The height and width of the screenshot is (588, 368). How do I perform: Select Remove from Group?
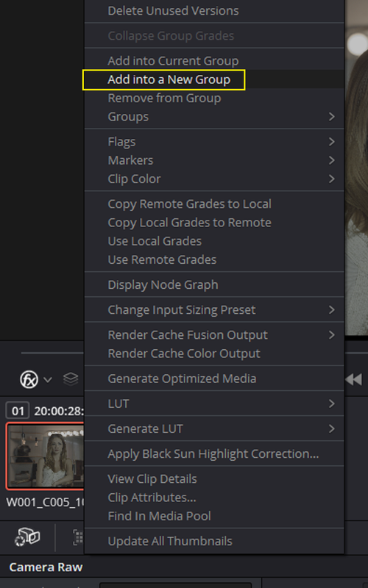[x=214, y=98]
